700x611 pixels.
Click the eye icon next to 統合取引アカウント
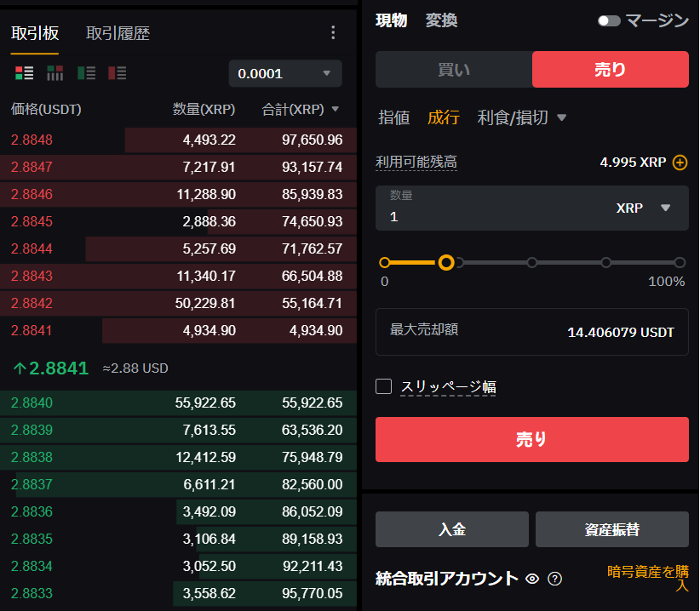[x=532, y=579]
